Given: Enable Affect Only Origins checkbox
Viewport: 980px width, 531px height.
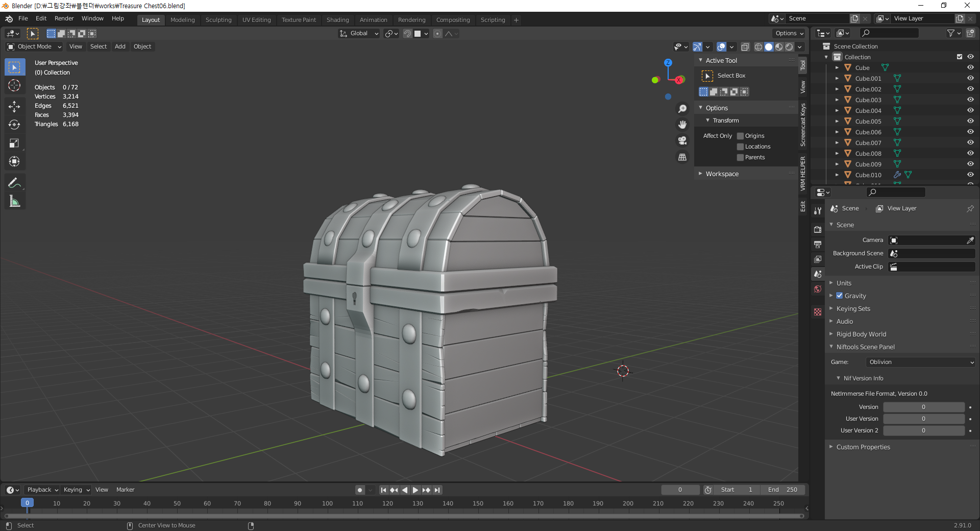Looking at the screenshot, I should 740,136.
